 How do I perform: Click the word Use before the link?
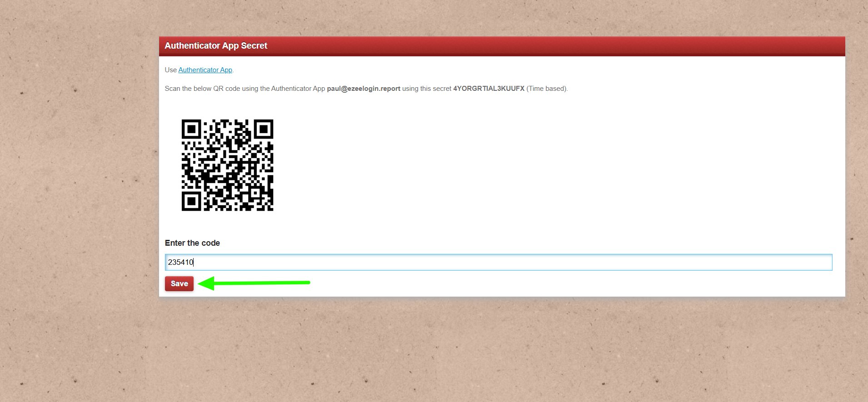coord(170,70)
